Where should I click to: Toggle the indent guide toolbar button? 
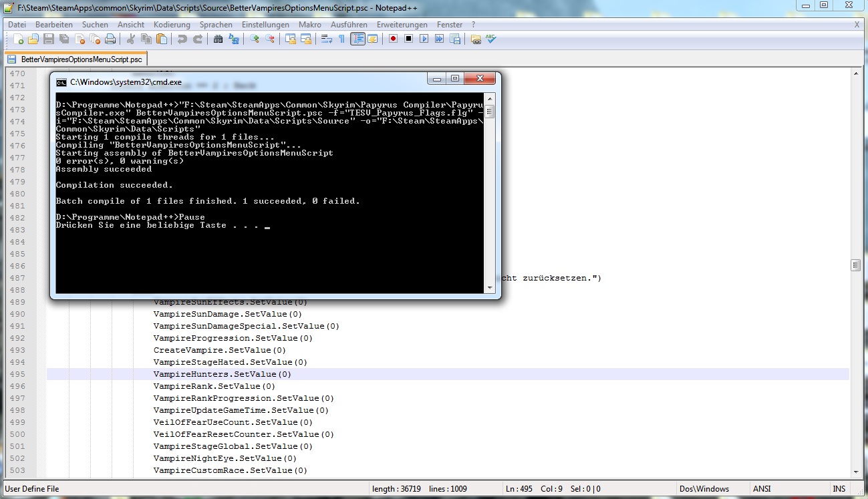[x=358, y=39]
